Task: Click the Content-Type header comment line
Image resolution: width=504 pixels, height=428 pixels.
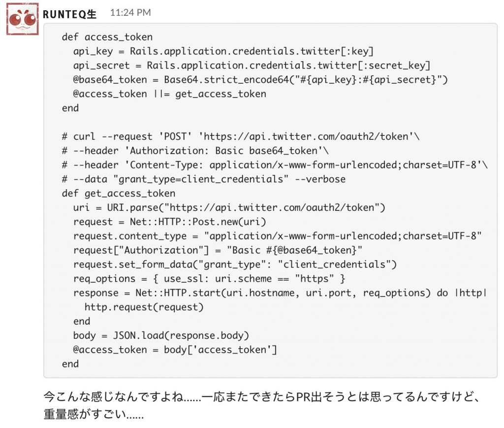Action: click(x=275, y=165)
